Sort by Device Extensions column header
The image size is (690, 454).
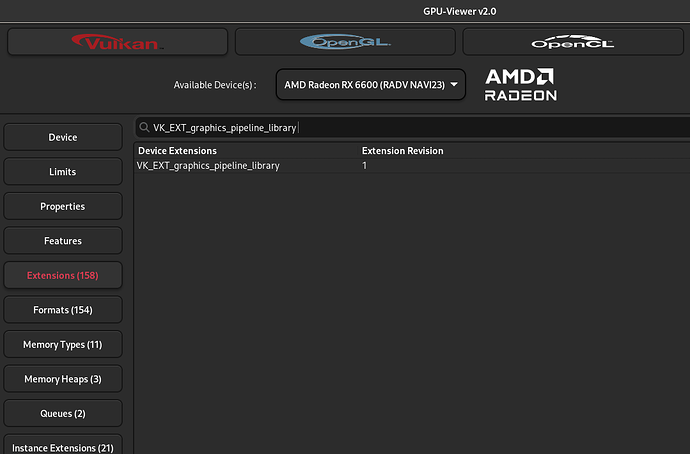click(177, 150)
